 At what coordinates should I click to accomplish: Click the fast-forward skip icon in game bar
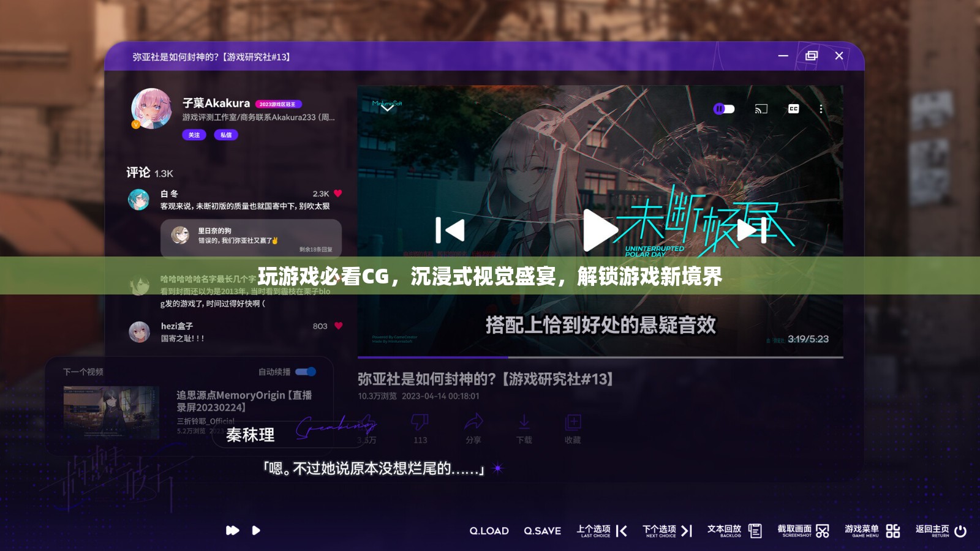[x=233, y=530]
